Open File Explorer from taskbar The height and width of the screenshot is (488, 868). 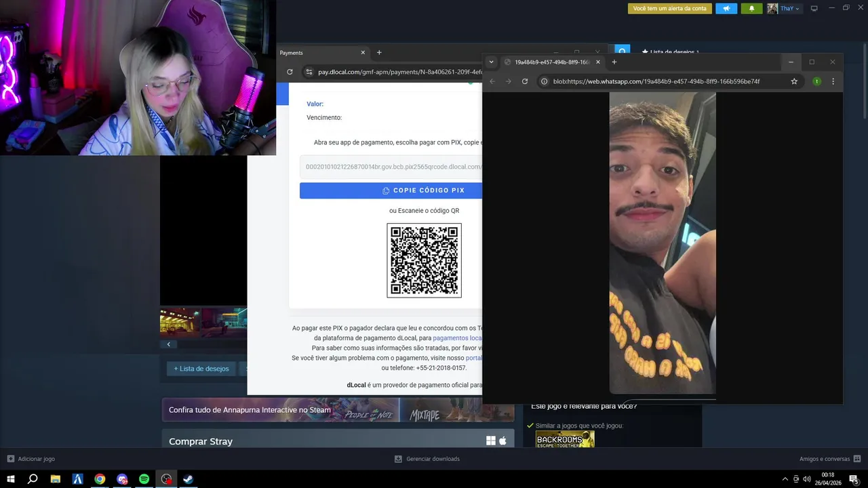[x=56, y=479]
